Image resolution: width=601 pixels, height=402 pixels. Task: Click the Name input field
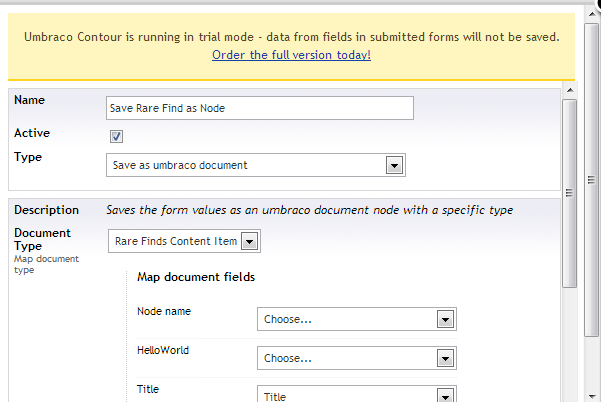pyautogui.click(x=260, y=108)
